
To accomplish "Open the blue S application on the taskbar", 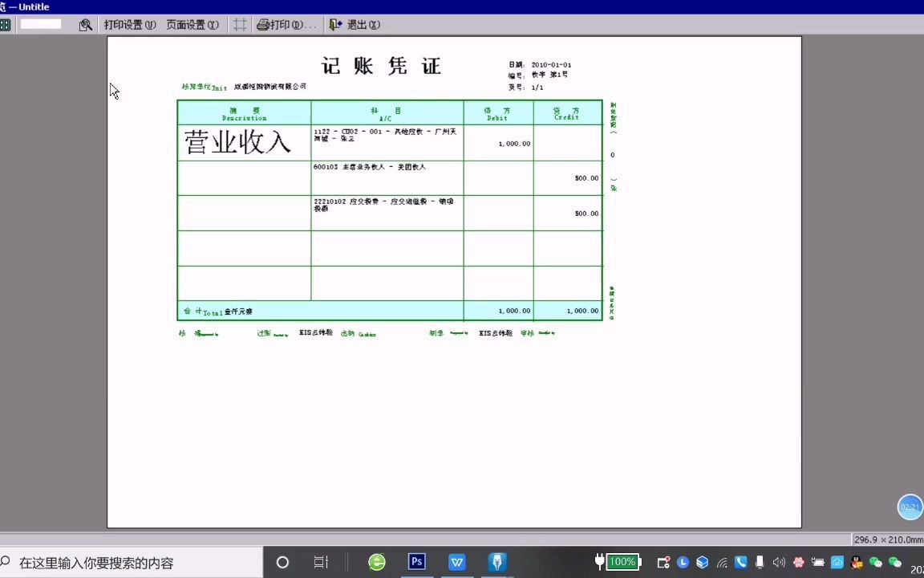I will [x=496, y=562].
